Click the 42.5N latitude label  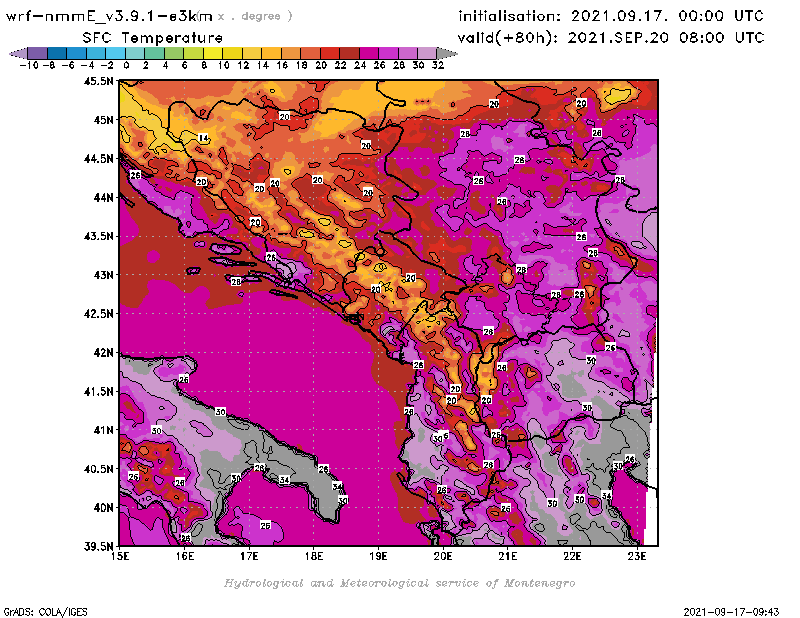(x=98, y=314)
